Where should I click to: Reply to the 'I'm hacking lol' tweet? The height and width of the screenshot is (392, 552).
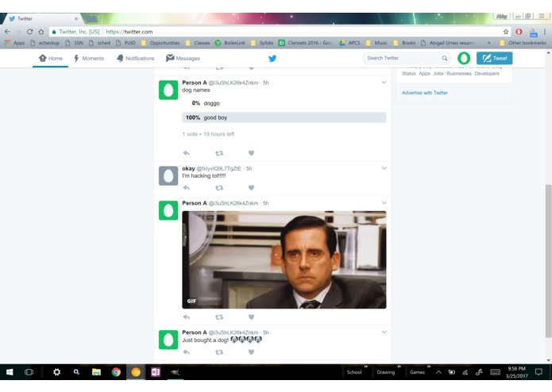(186, 188)
